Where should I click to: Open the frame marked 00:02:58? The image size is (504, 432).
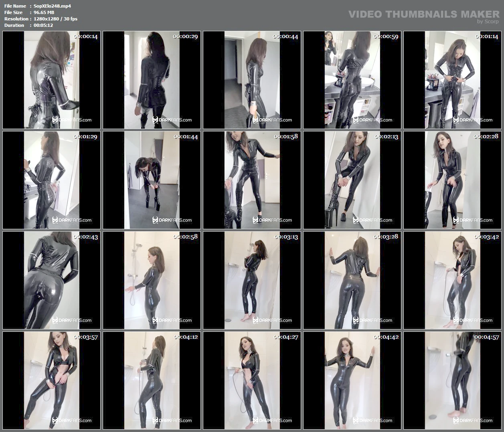[152, 280]
